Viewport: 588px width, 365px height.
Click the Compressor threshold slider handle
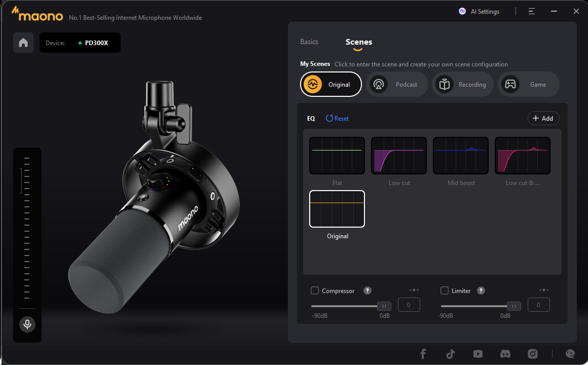click(x=384, y=306)
